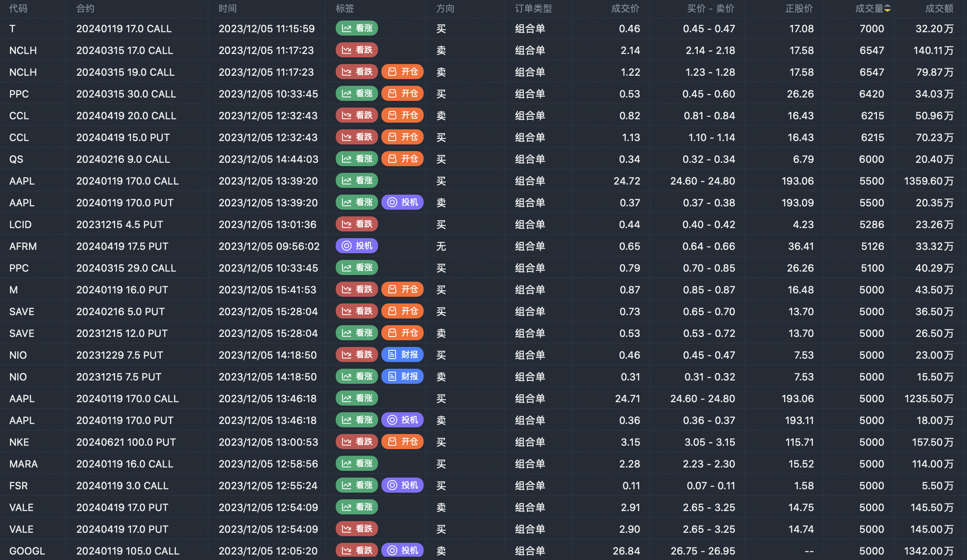Sort by the 时间 column header

[x=227, y=8]
